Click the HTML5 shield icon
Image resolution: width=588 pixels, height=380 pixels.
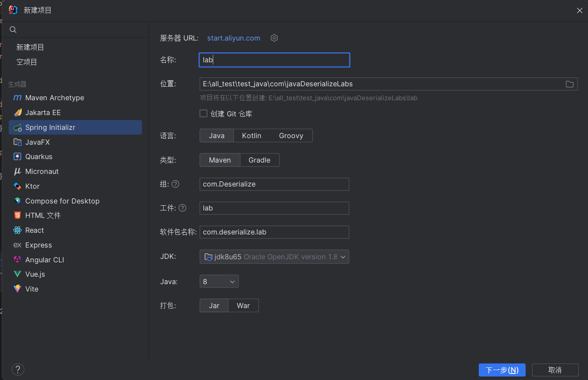[x=17, y=215]
